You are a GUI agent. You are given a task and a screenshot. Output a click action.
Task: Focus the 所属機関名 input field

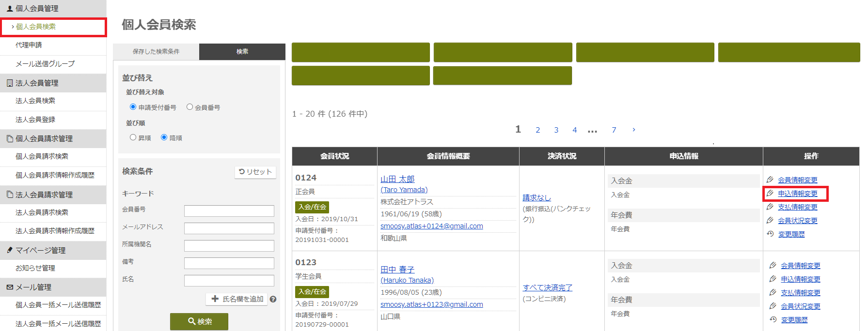pyautogui.click(x=229, y=246)
